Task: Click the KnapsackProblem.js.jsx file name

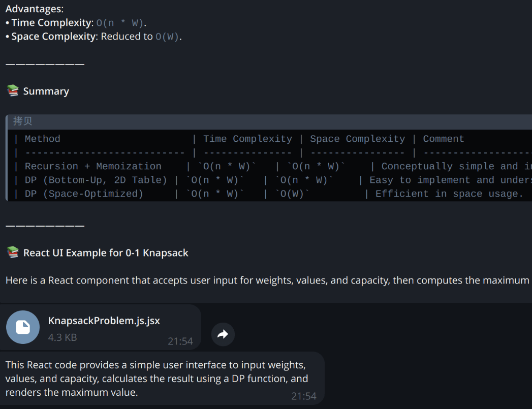Action: point(104,321)
